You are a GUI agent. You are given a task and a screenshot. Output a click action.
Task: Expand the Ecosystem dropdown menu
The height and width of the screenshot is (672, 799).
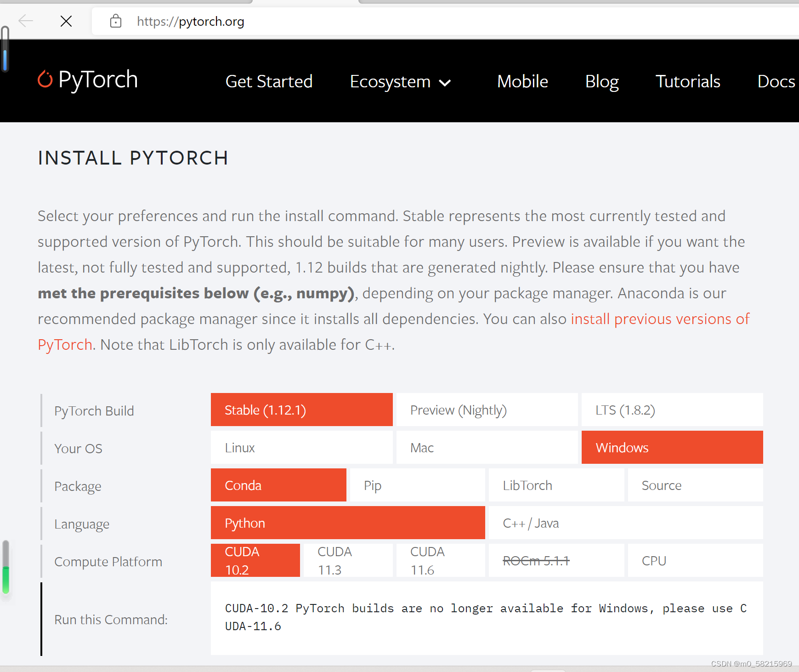[x=400, y=82]
